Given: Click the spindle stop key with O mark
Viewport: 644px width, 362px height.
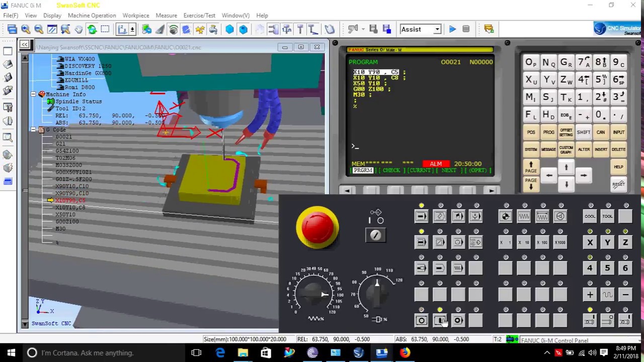Looking at the screenshot, I should [607, 320].
